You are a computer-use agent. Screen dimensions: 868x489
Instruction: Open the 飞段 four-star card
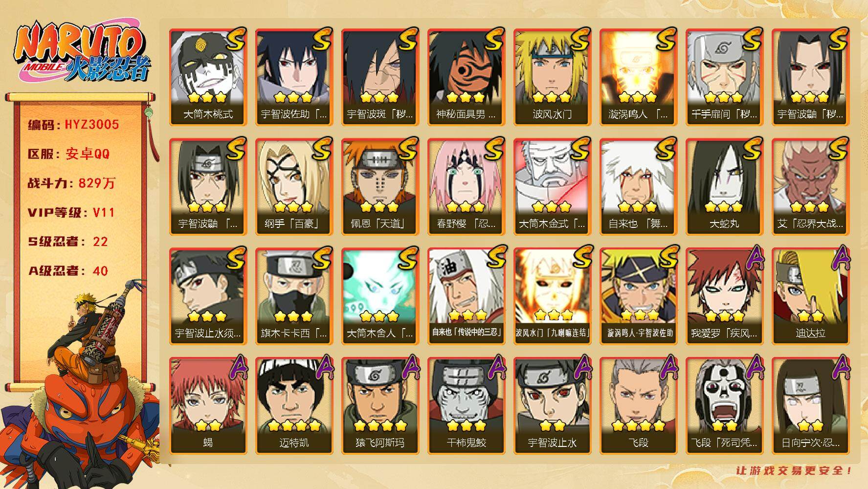(638, 406)
